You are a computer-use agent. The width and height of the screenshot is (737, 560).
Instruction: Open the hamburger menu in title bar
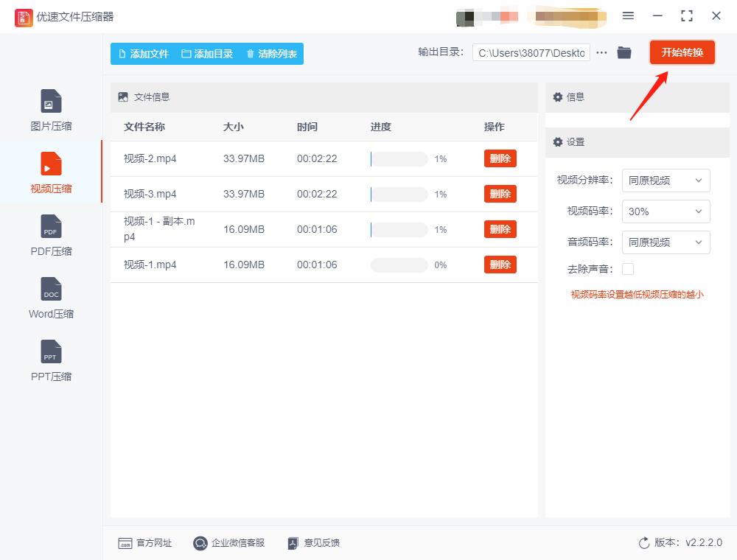click(629, 15)
